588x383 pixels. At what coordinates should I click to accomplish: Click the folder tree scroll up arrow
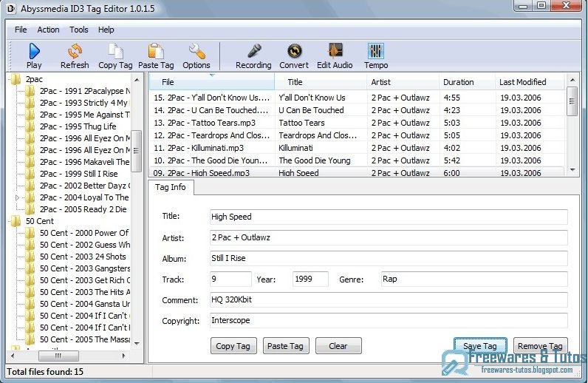(137, 80)
